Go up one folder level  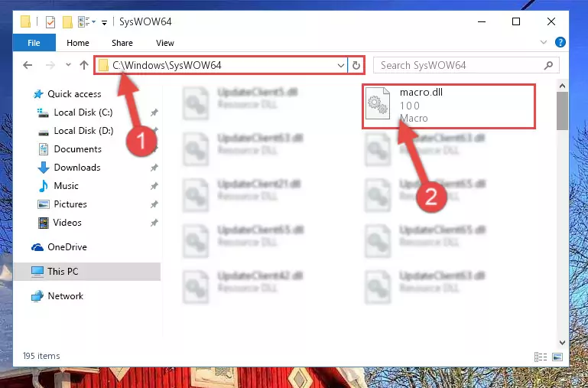coord(83,65)
